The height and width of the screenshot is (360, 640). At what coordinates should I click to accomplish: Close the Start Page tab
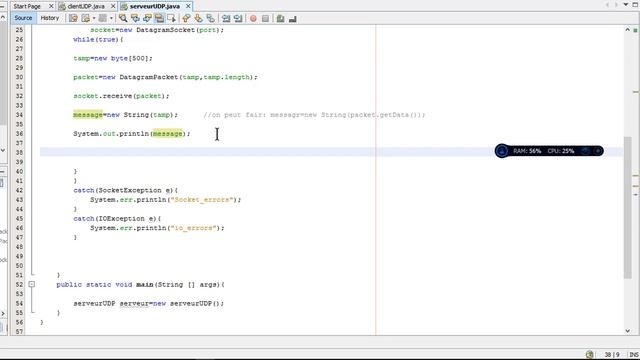point(51,6)
